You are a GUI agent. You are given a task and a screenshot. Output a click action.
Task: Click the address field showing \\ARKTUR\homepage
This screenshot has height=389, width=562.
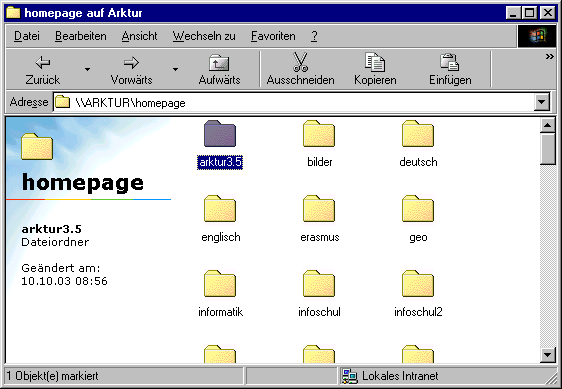[294, 103]
